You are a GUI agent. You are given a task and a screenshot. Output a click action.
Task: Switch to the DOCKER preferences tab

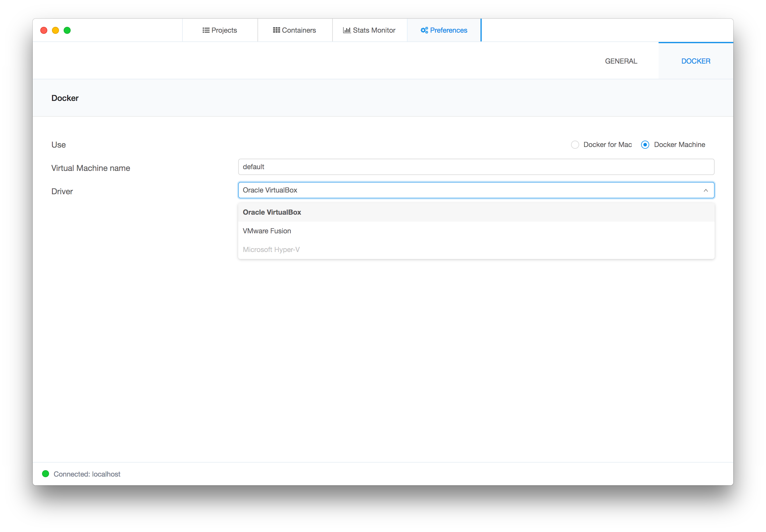[x=696, y=61]
